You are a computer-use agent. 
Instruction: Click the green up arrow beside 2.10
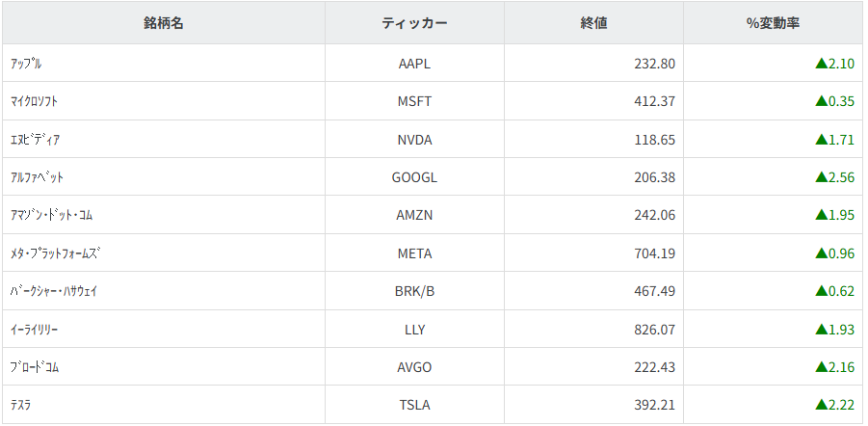(x=821, y=64)
